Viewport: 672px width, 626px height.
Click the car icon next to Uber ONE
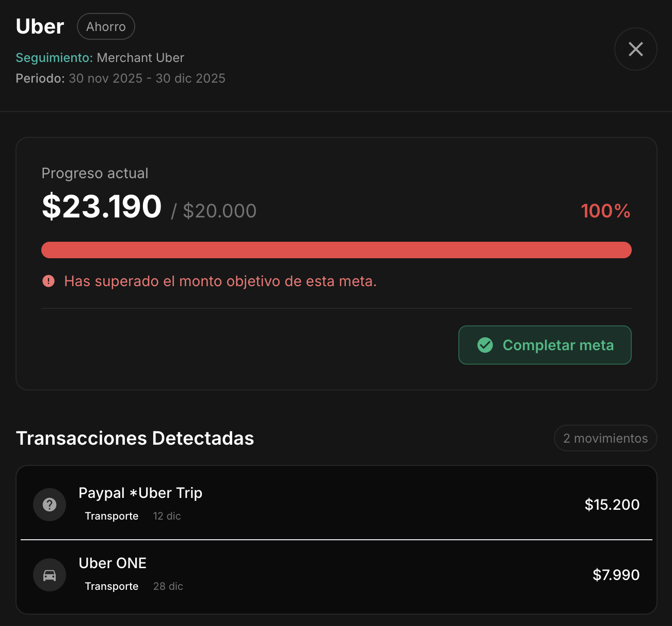[x=50, y=575]
